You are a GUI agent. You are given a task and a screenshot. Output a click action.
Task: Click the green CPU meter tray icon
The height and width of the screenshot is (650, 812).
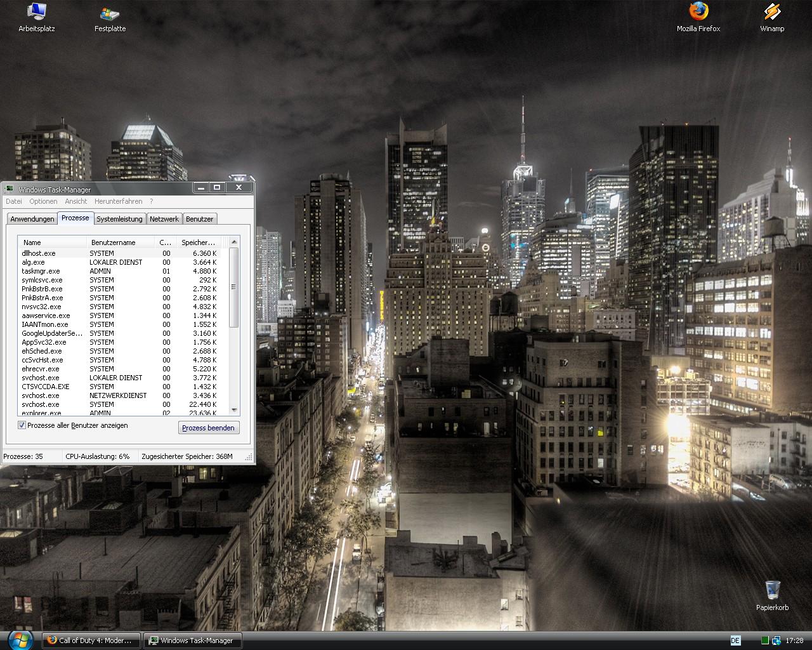coord(765,640)
